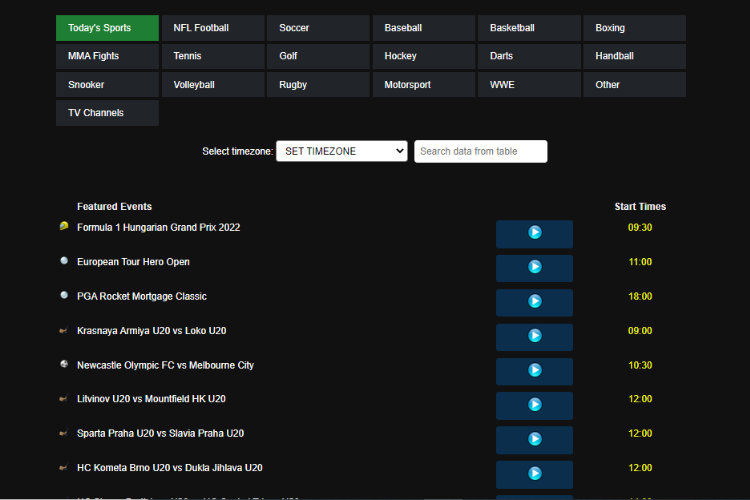750x500 pixels.
Task: Open the NFL Football category
Action: [213, 28]
